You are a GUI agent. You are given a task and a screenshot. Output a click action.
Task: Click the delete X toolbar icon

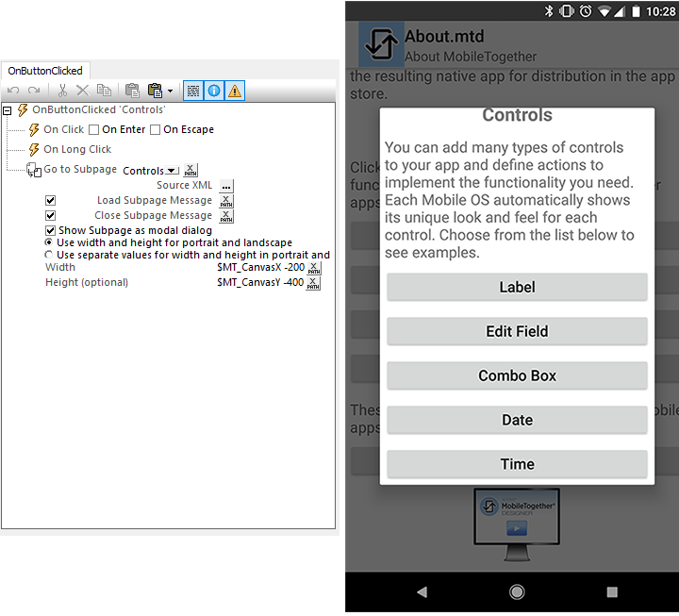click(x=82, y=91)
